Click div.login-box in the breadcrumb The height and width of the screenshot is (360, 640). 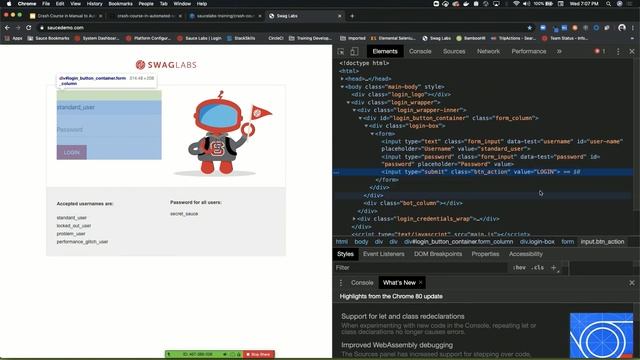(537, 242)
